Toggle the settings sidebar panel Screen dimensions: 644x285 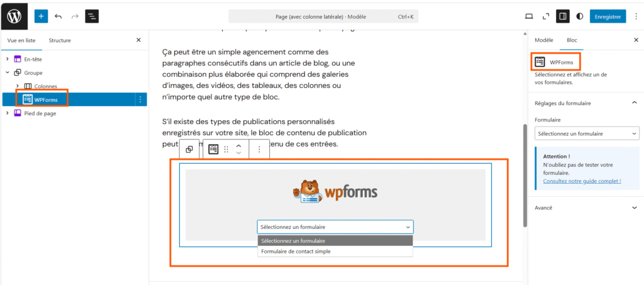[x=563, y=16]
